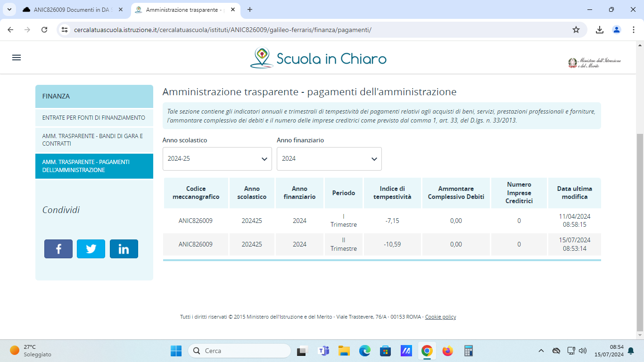Open a new browser tab
644x362 pixels.
click(250, 9)
